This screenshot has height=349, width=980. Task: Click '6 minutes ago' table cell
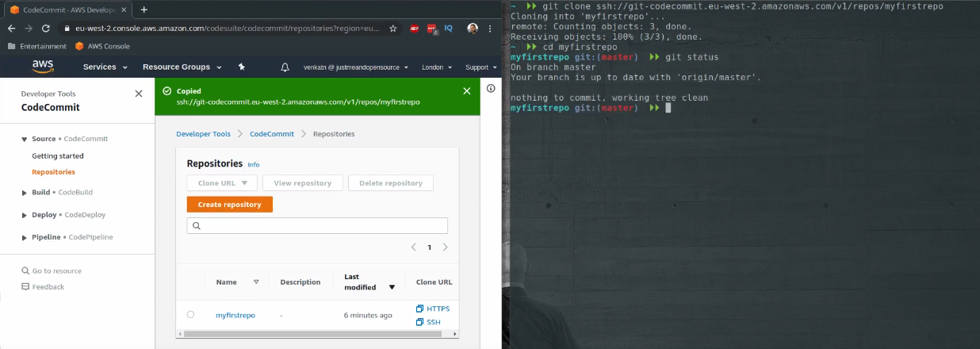[368, 315]
